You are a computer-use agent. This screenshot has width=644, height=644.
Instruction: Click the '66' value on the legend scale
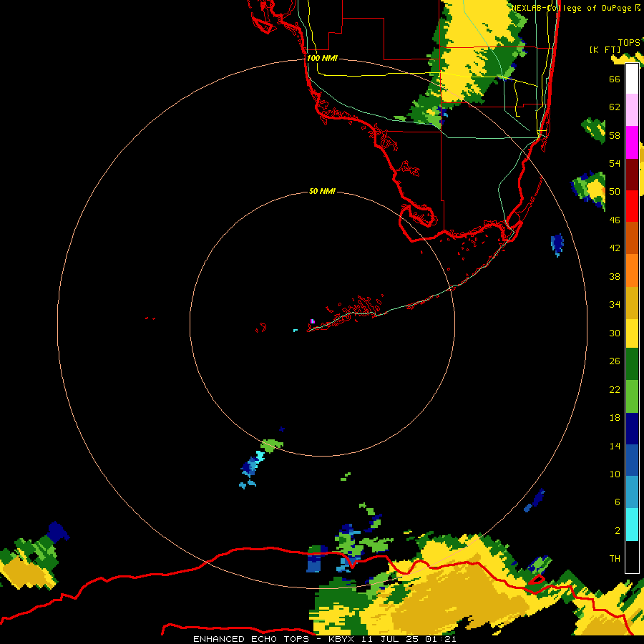tap(615, 79)
